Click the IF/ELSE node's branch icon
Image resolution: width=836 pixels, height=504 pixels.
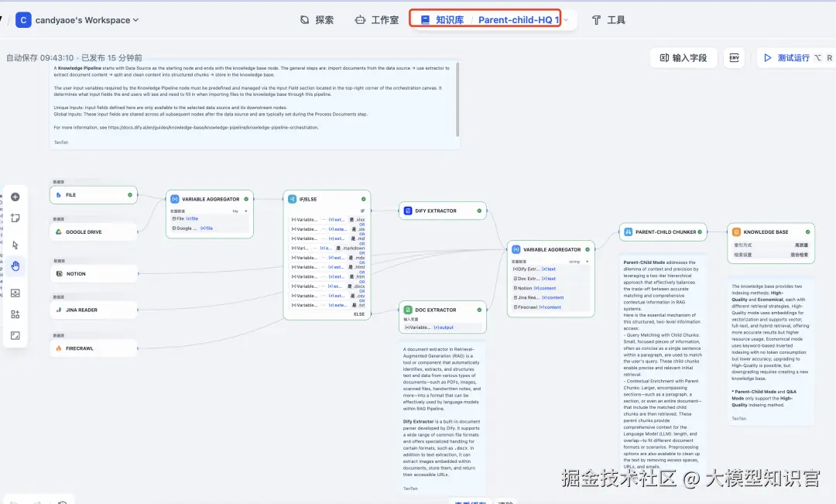(x=292, y=199)
